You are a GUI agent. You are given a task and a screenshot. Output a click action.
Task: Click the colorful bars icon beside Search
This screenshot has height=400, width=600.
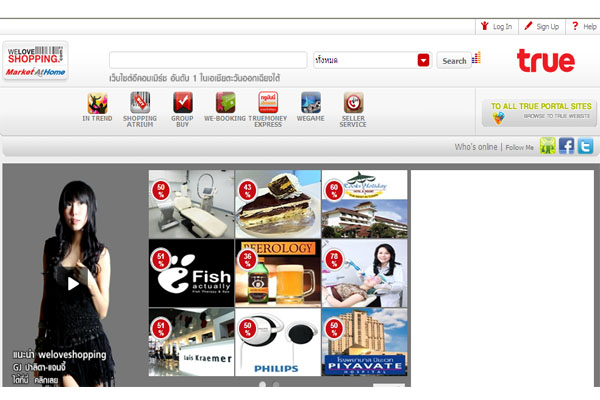pyautogui.click(x=476, y=58)
